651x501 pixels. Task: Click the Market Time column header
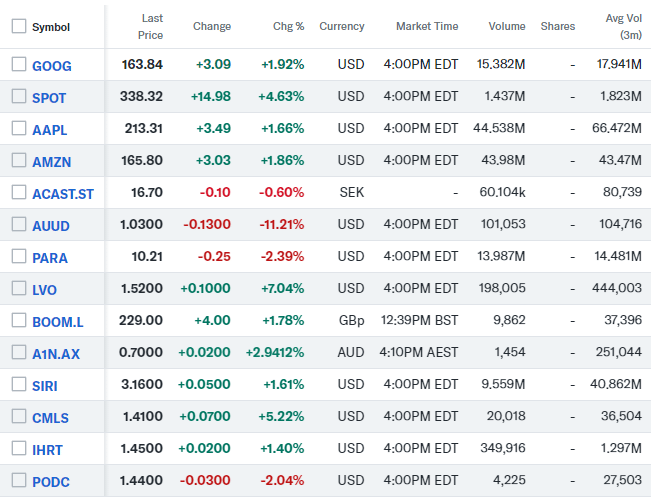point(427,27)
